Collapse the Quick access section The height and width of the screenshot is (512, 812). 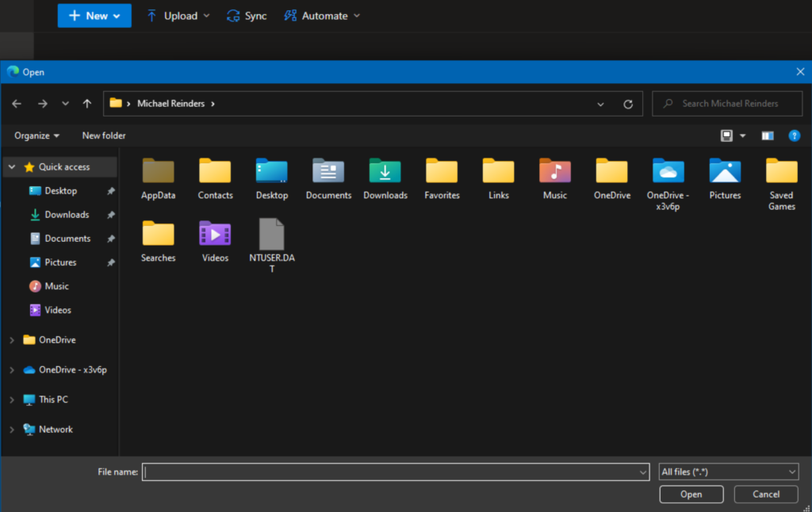pos(11,166)
